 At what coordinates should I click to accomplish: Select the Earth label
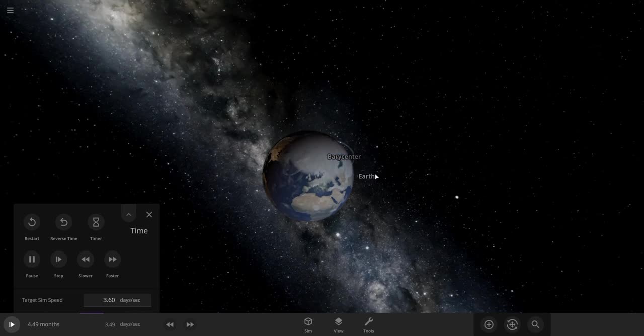367,176
